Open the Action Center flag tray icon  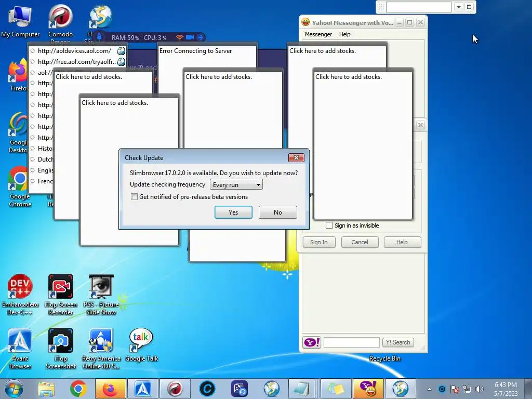click(455, 389)
